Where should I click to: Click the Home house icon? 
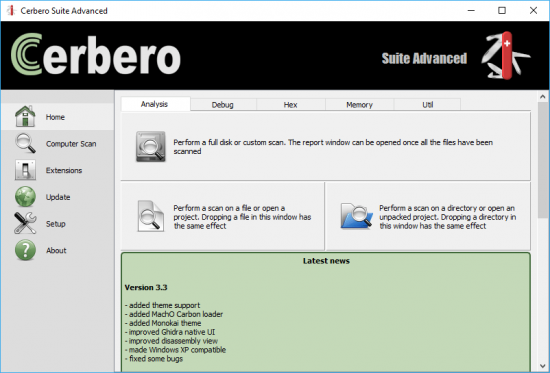click(25, 116)
